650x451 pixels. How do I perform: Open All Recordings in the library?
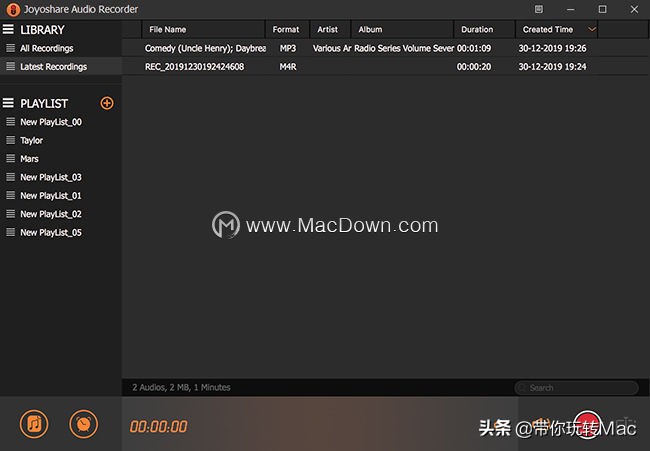click(x=46, y=48)
